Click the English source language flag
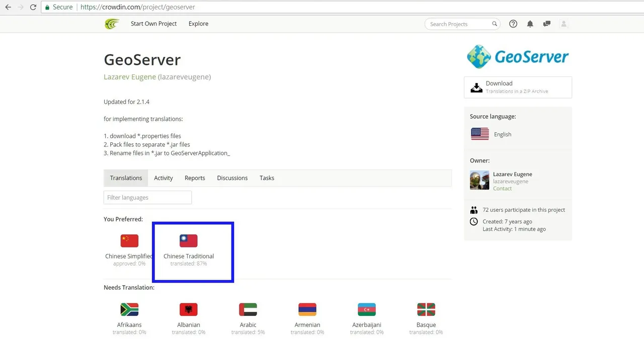644x348 pixels. coord(479,134)
